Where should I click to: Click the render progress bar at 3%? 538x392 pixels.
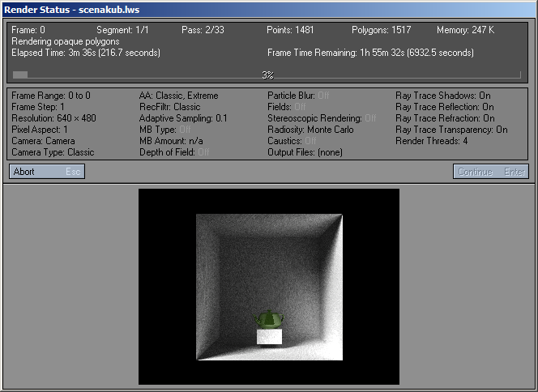267,75
